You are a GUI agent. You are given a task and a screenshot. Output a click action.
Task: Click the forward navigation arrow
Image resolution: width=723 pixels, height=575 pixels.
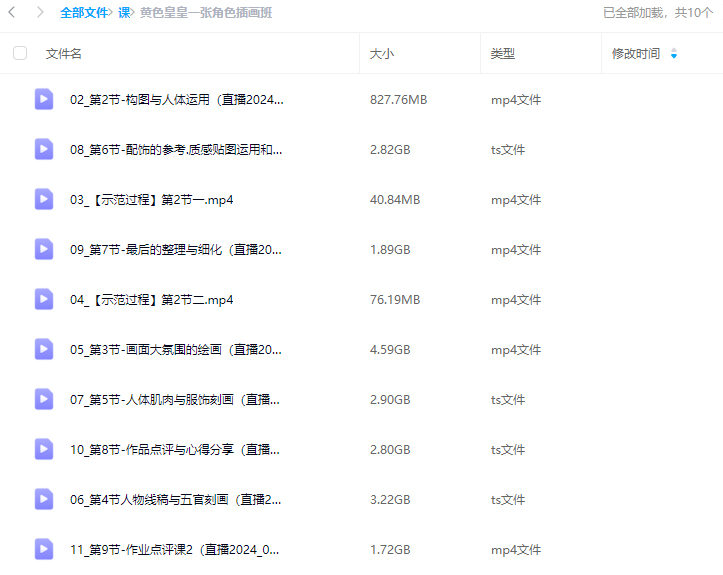[40, 13]
